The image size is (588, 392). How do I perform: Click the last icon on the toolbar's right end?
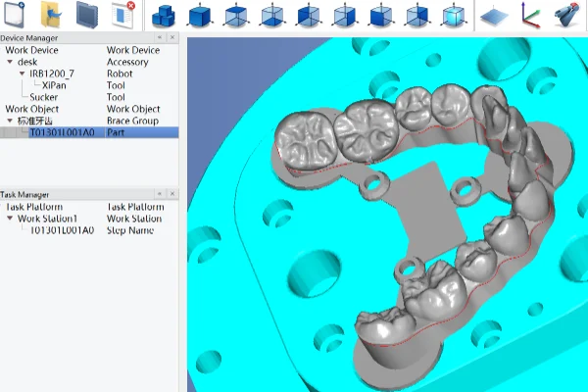tap(566, 15)
